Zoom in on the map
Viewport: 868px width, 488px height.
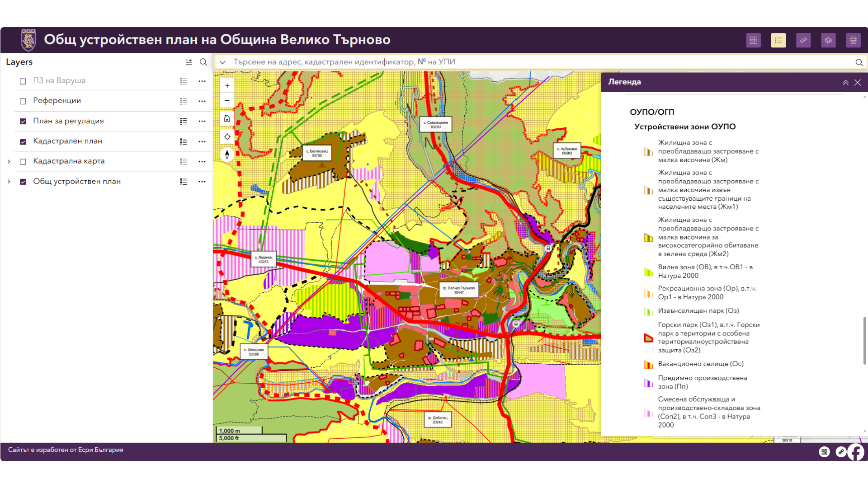[x=227, y=85]
